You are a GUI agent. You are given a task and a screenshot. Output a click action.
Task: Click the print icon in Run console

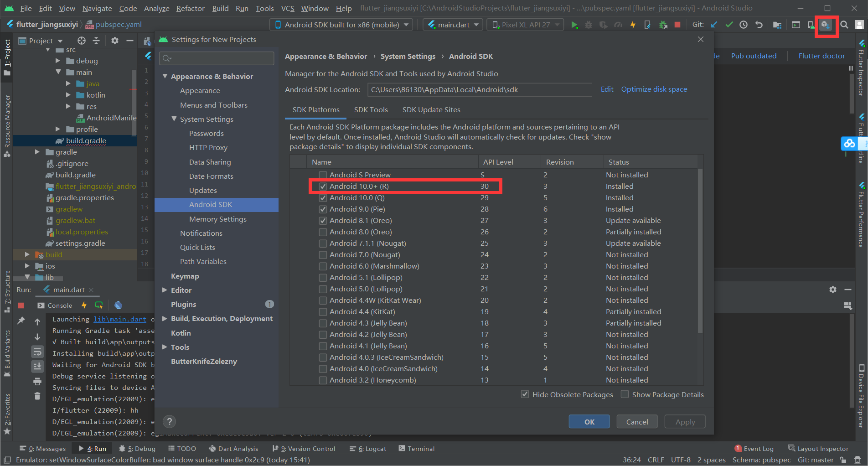(x=37, y=381)
